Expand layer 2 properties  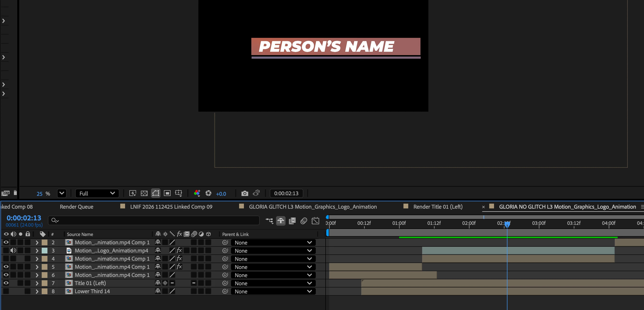click(x=37, y=242)
